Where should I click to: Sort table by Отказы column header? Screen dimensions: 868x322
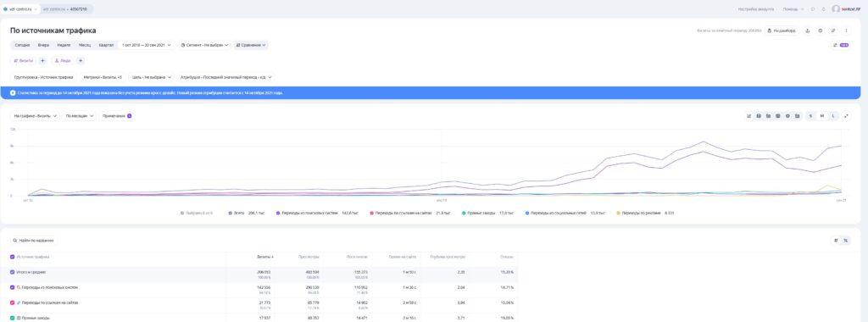[507, 257]
